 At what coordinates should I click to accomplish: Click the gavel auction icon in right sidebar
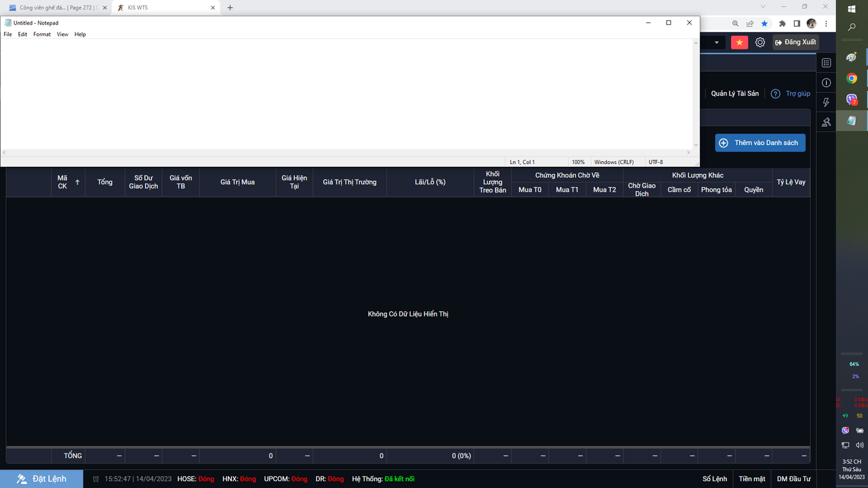tap(826, 122)
